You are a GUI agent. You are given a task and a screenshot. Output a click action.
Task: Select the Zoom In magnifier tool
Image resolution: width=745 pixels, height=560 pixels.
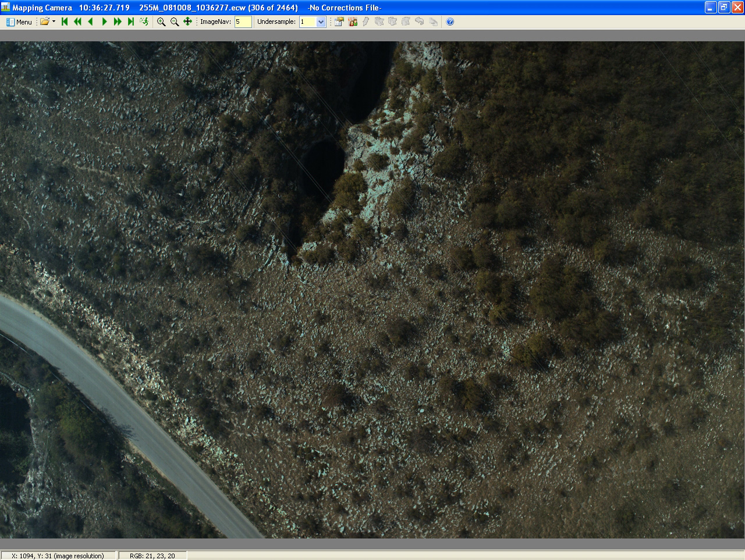(161, 22)
